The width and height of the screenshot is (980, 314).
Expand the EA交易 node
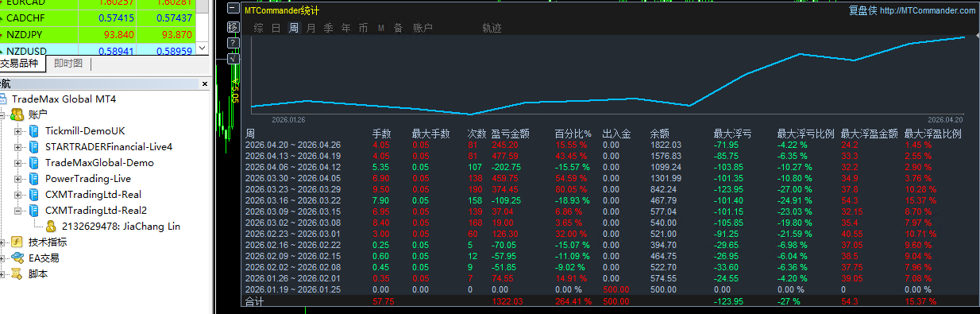(x=3, y=258)
